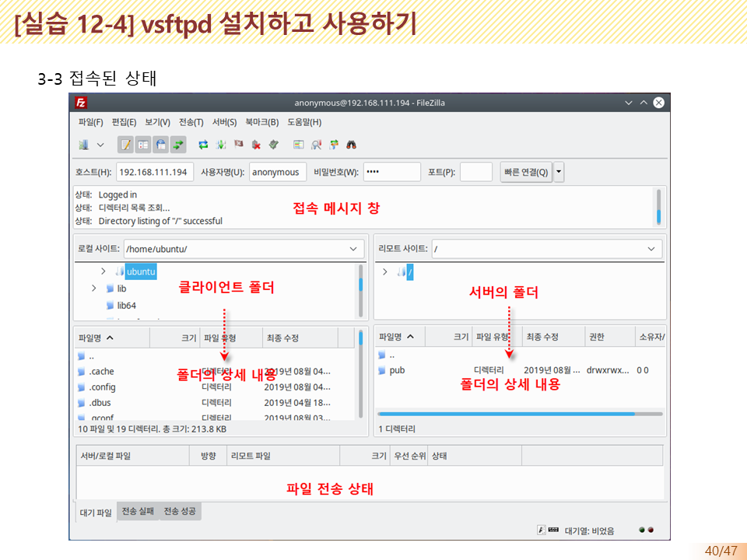The height and width of the screenshot is (560, 747).
Task: Process the transfer queue
Action: coord(220,144)
